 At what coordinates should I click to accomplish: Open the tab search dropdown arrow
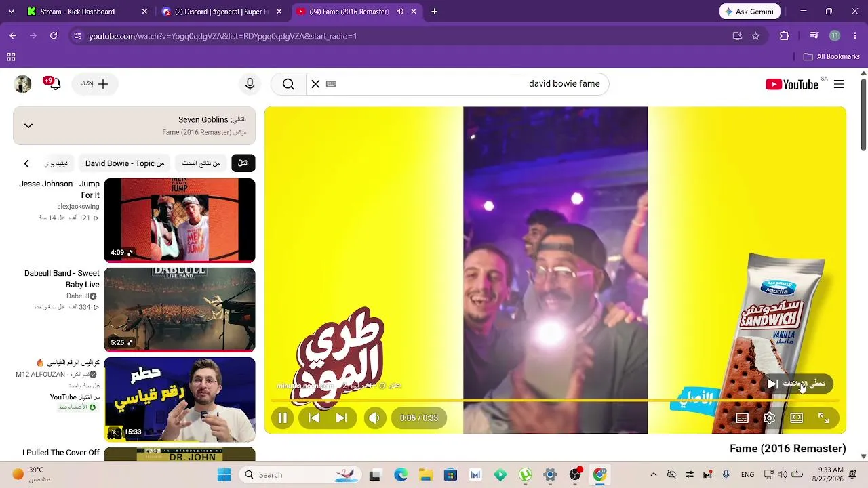point(11,12)
